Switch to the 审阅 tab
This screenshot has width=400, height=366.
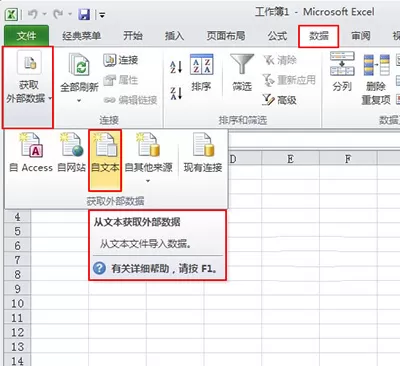360,36
